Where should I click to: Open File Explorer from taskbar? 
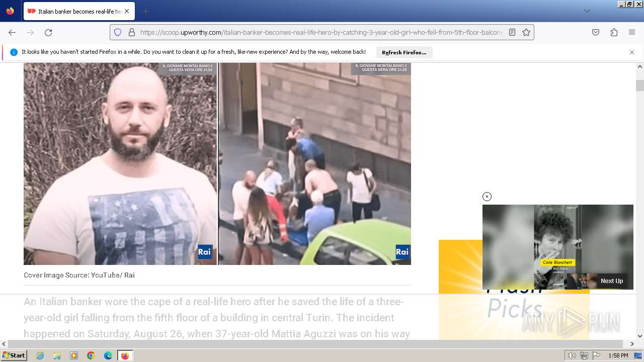tap(57, 355)
